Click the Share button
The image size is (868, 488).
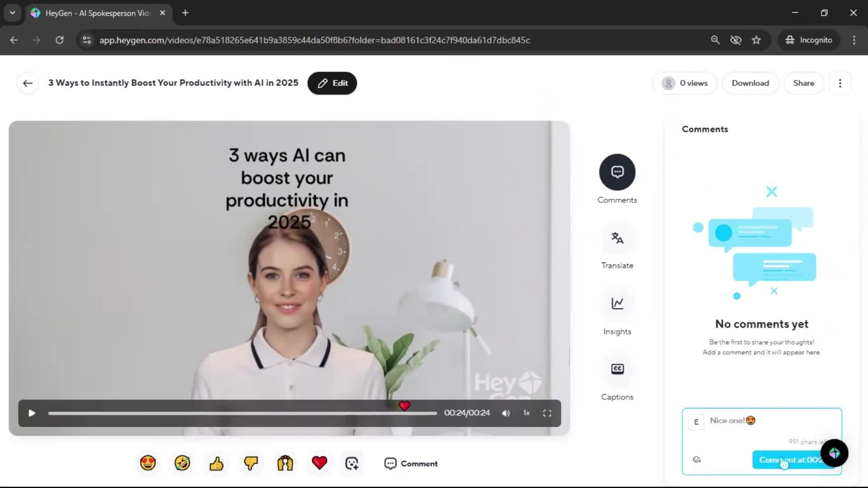pyautogui.click(x=803, y=83)
